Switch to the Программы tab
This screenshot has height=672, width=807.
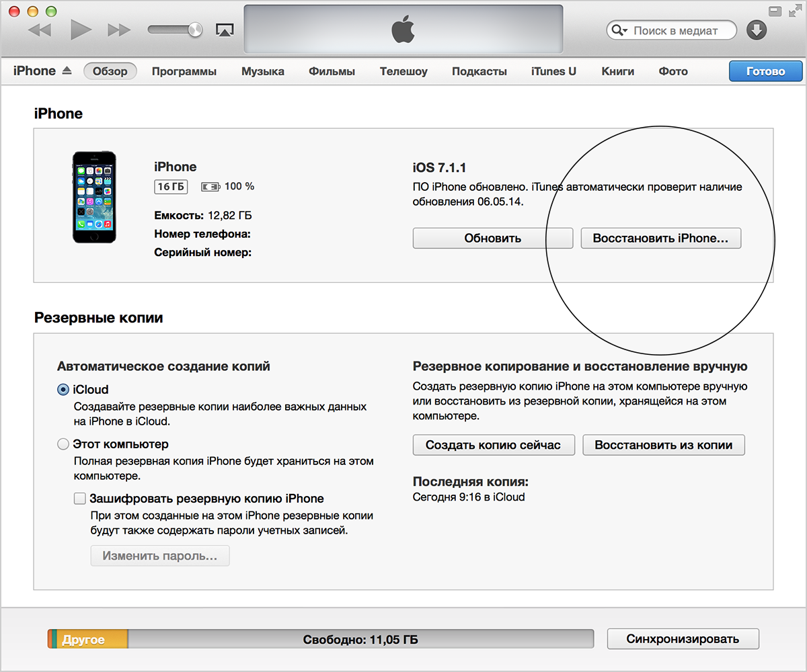pos(184,71)
